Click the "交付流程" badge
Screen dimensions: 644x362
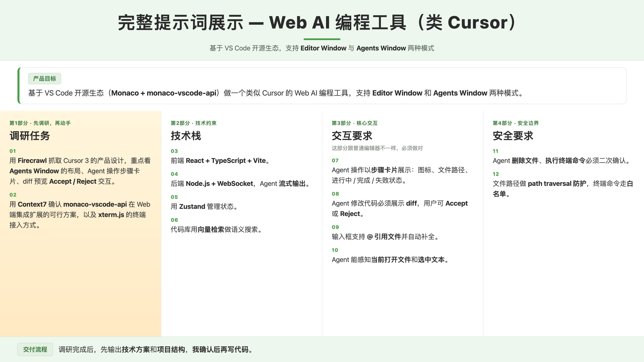[x=35, y=349]
